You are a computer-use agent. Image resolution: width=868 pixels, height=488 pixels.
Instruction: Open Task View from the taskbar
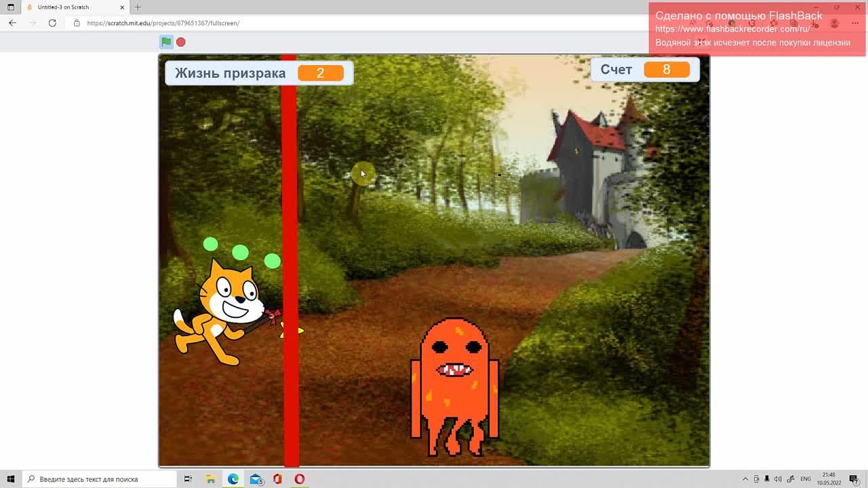[x=189, y=479]
